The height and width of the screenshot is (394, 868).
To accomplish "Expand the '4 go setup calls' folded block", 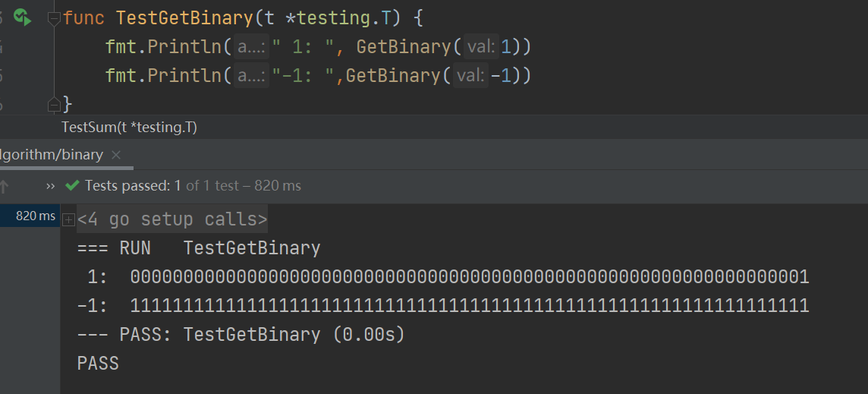I will (68, 220).
